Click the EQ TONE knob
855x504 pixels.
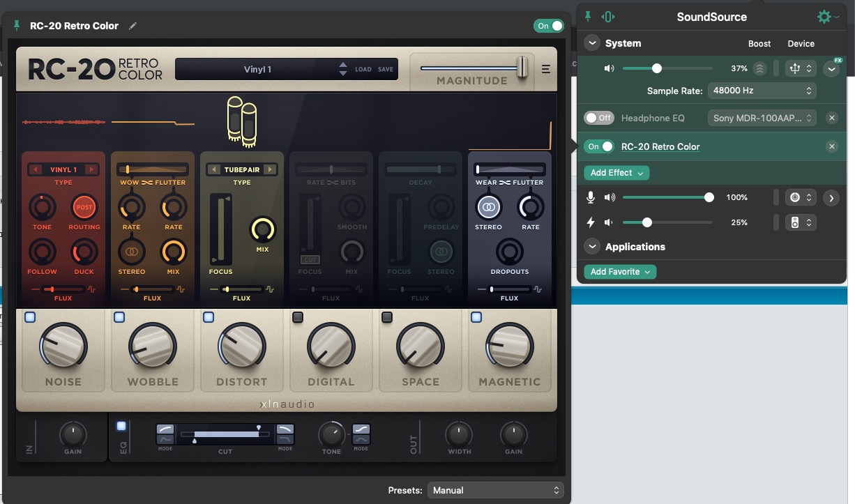click(331, 434)
